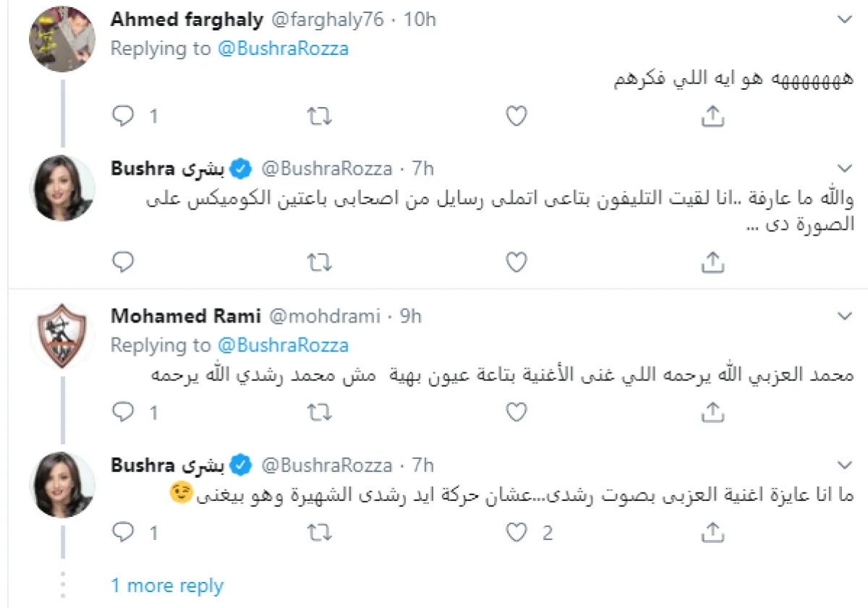Share Bushra's first reply tweet
This screenshot has height=608, width=868.
pyautogui.click(x=712, y=262)
